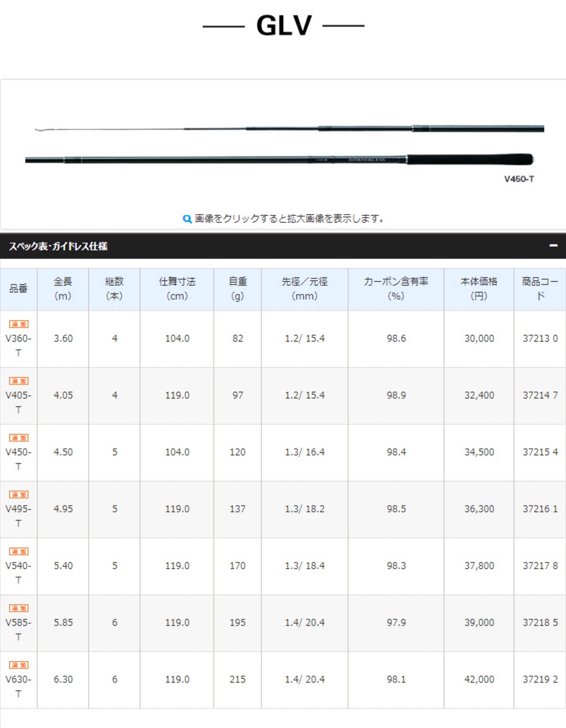Click the weight value 215 for V630-T
Image resolution: width=566 pixels, height=728 pixels.
[237, 679]
